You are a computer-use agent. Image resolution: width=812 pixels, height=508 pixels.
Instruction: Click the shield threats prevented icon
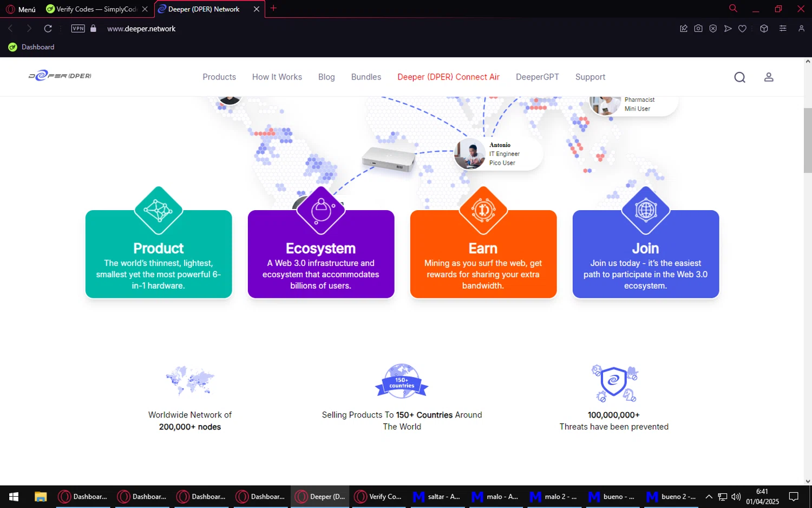pyautogui.click(x=614, y=383)
